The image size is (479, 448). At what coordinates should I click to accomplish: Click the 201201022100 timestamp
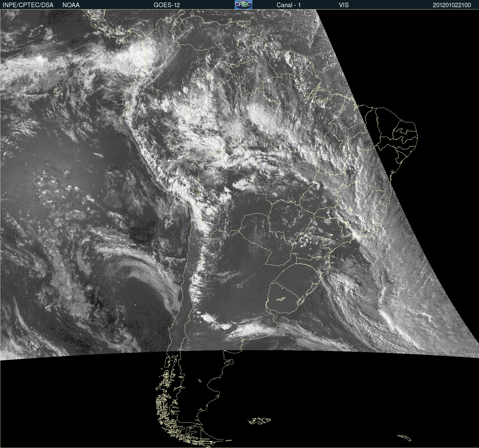[x=452, y=5]
